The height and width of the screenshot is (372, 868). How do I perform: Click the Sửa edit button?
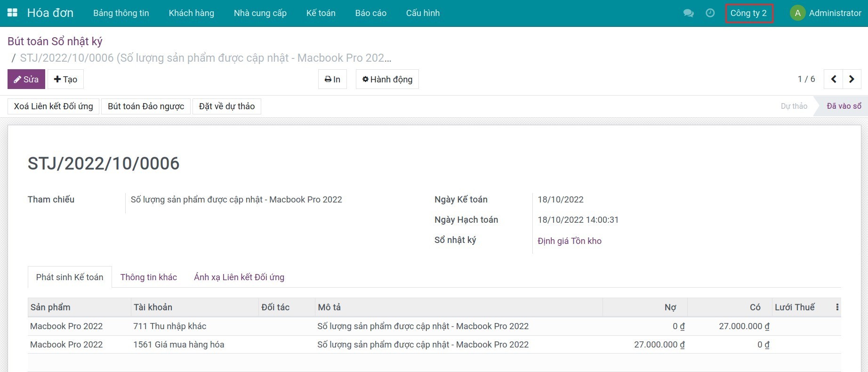tap(26, 79)
